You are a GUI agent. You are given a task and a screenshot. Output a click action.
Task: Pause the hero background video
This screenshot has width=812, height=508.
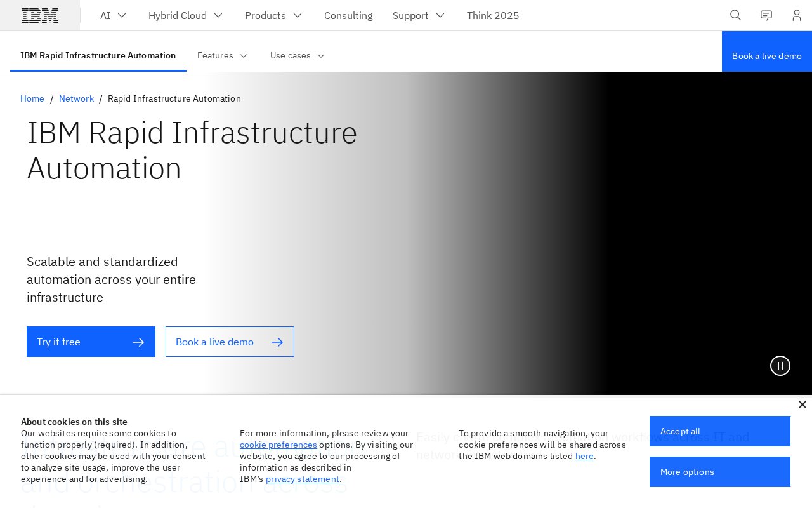(x=780, y=366)
